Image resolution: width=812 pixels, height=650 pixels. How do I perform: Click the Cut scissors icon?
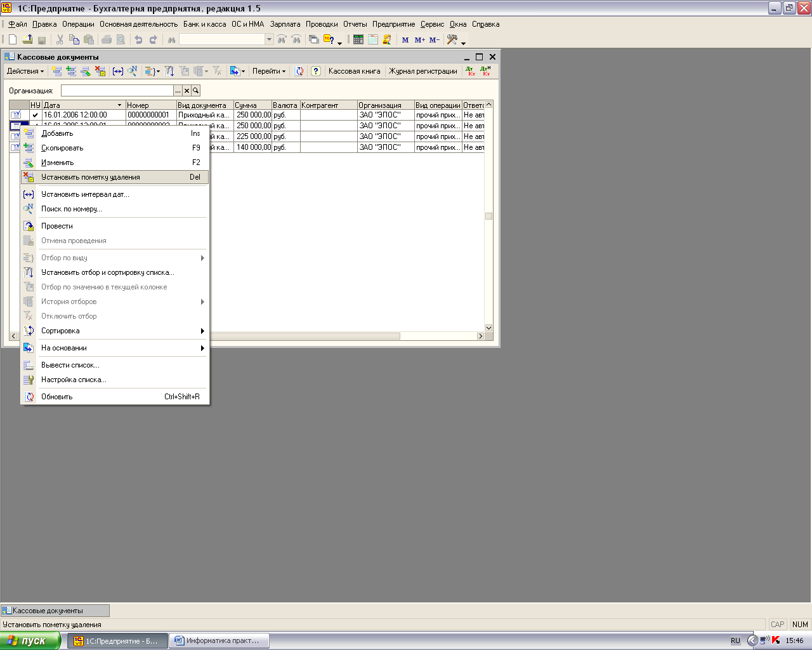[x=60, y=39]
